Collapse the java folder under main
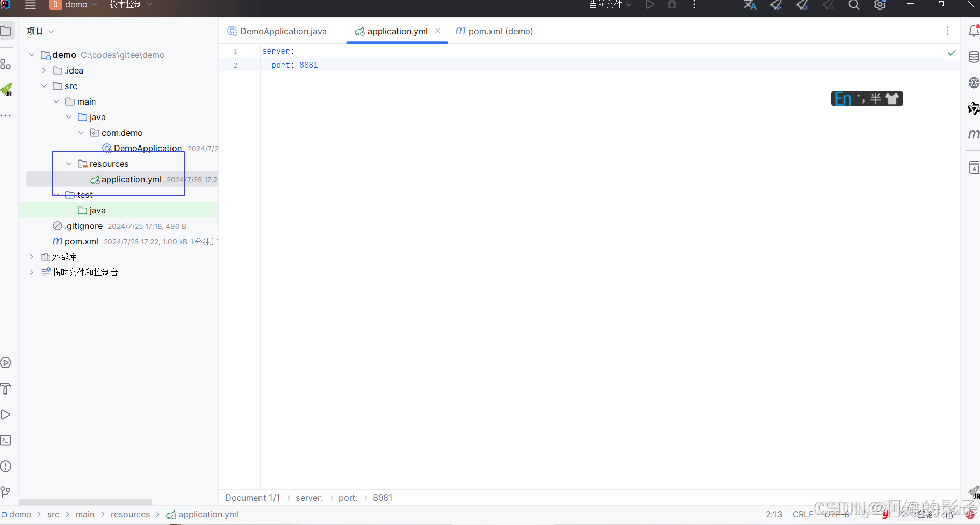The width and height of the screenshot is (980, 525). [69, 117]
